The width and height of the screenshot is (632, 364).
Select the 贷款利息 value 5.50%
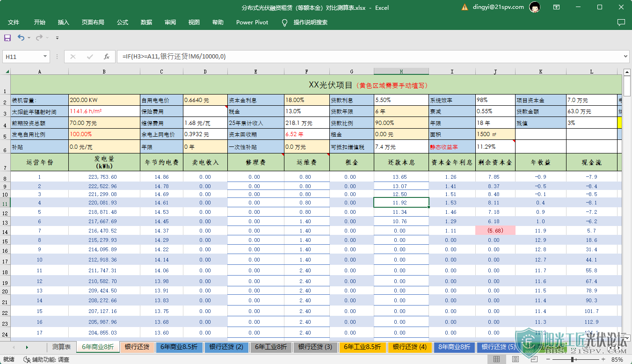pos(401,100)
